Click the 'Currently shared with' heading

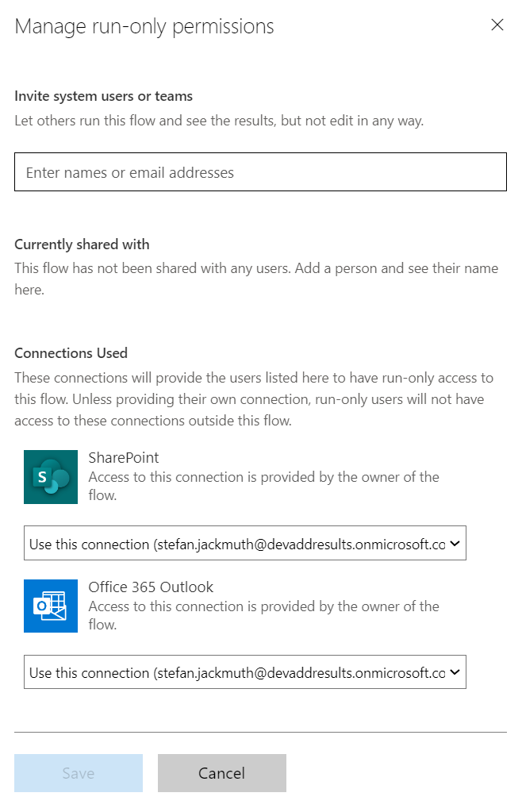(82, 244)
